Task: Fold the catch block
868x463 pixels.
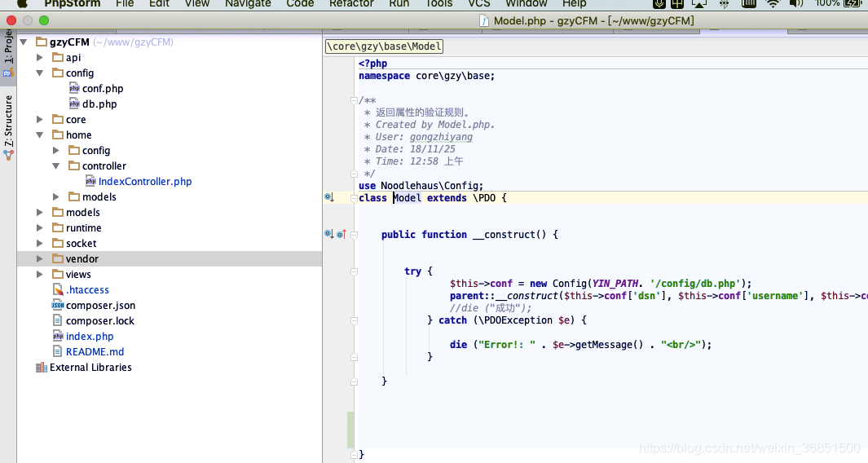Action: pyautogui.click(x=354, y=320)
